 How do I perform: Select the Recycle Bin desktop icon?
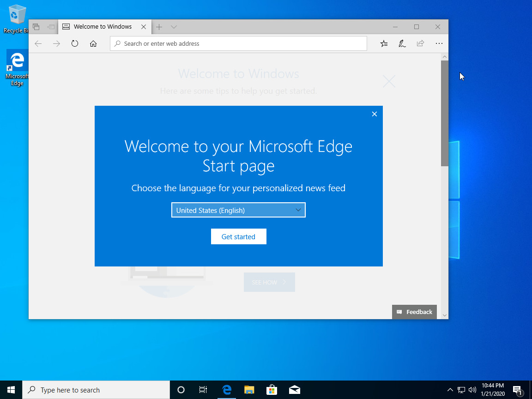(15, 19)
